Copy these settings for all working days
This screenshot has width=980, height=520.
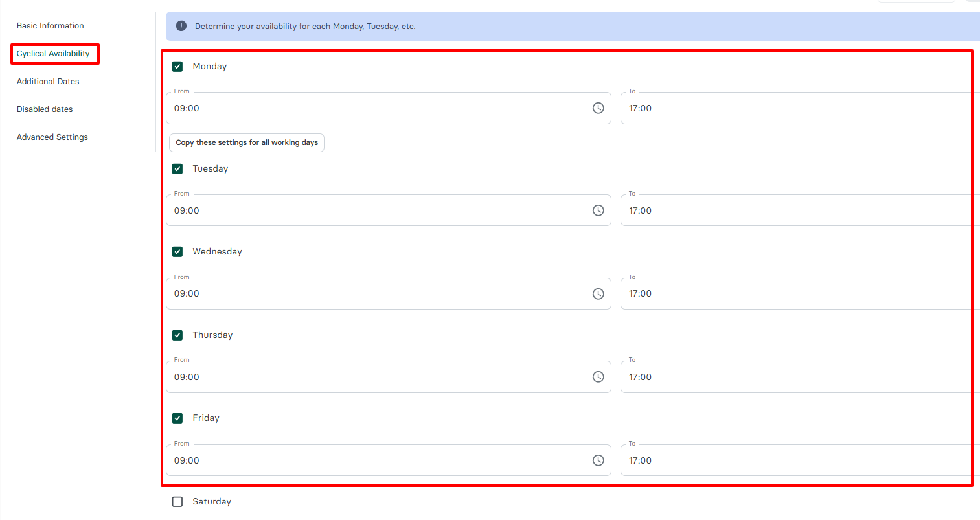point(246,142)
